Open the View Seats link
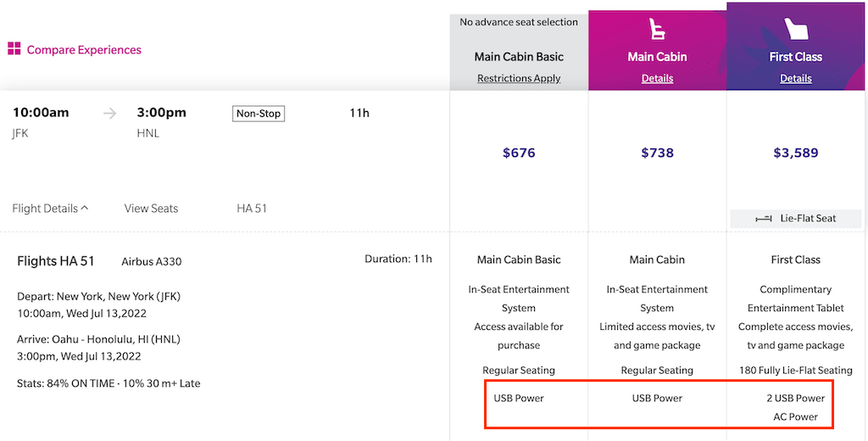The image size is (868, 441). [151, 209]
